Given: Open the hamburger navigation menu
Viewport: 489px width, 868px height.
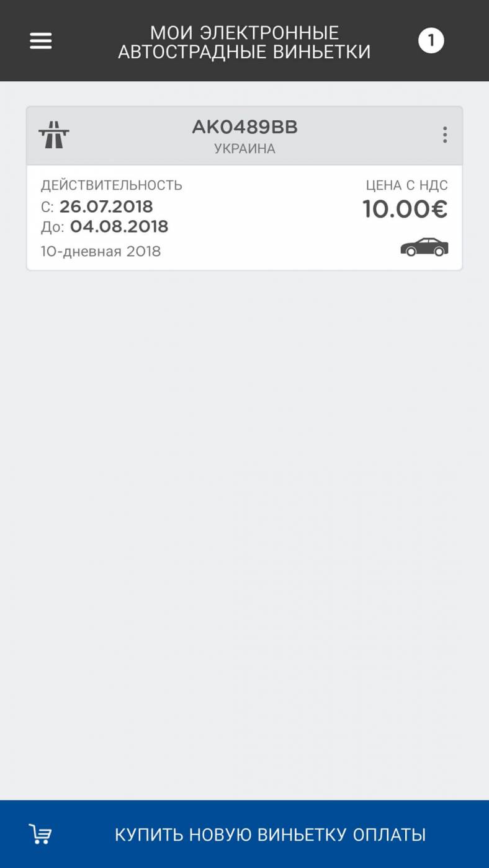Looking at the screenshot, I should tap(41, 41).
